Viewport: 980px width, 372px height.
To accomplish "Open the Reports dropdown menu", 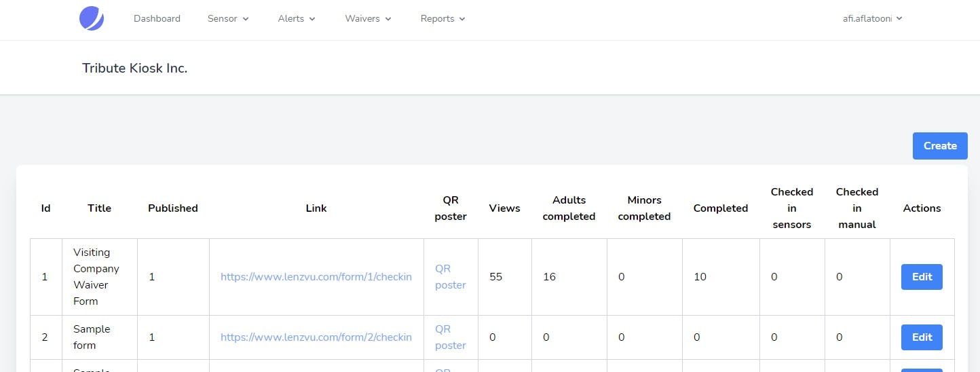I will (x=442, y=18).
